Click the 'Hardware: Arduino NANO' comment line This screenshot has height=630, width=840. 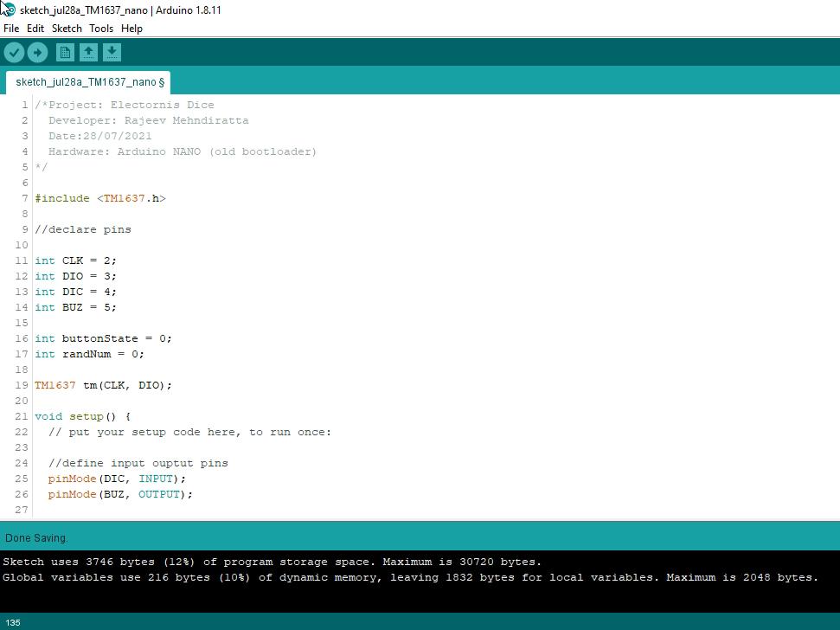coord(183,151)
